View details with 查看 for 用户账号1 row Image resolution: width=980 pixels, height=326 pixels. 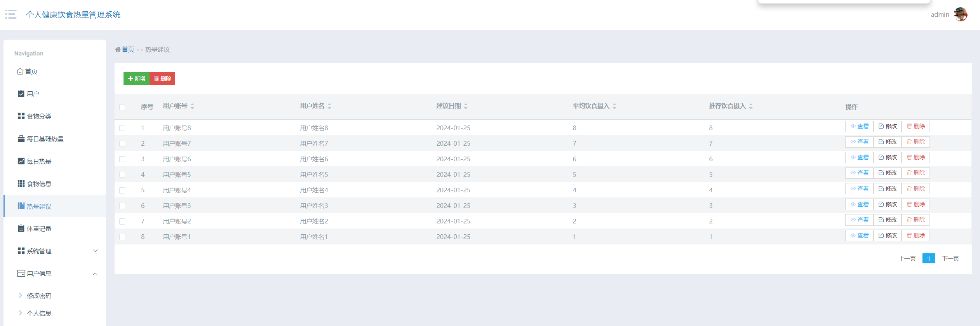tap(859, 235)
